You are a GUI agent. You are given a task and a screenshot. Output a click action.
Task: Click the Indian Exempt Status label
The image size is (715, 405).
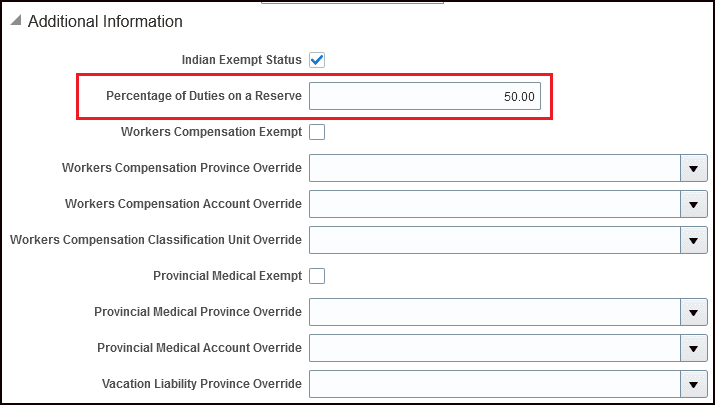(x=241, y=60)
